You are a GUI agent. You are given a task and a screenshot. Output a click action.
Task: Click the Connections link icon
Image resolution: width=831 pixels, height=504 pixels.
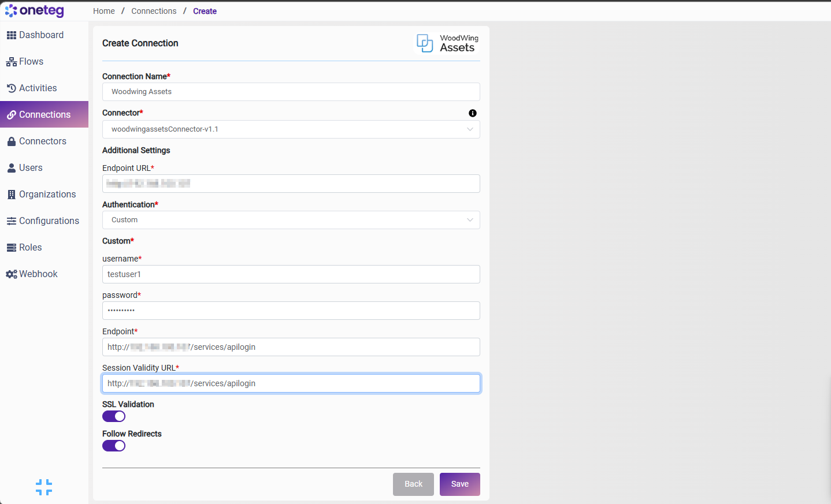12,115
